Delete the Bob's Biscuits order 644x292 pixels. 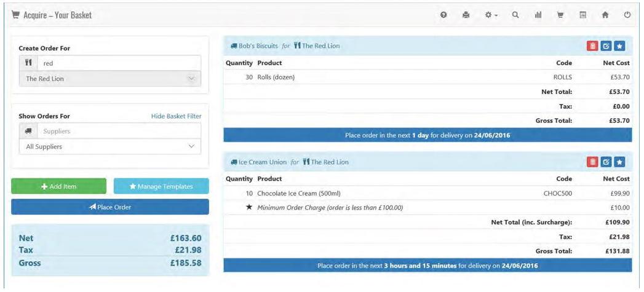[x=592, y=45]
